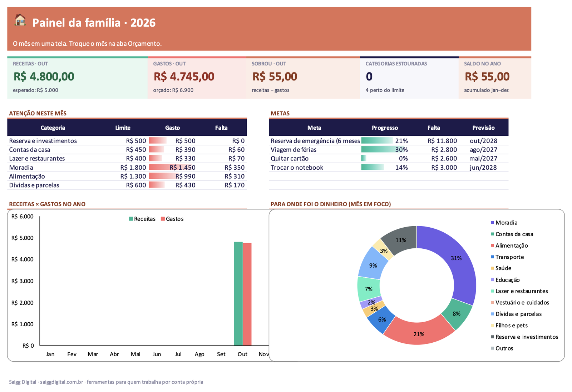572x392 pixels.
Task: Click the saiggdigital.com.br footer text
Action: pyautogui.click(x=61, y=382)
